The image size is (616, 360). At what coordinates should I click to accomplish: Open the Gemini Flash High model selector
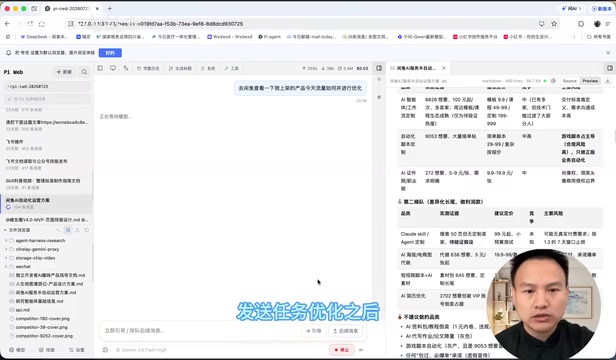point(141,350)
